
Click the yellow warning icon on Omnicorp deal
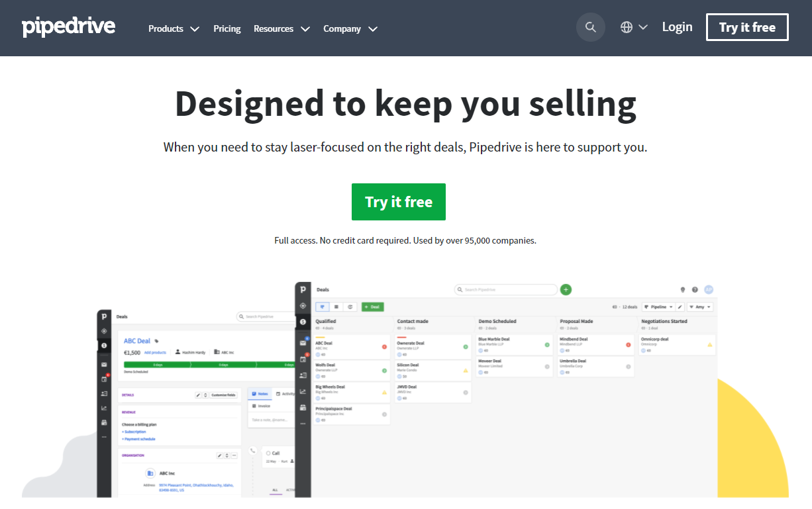pos(710,345)
